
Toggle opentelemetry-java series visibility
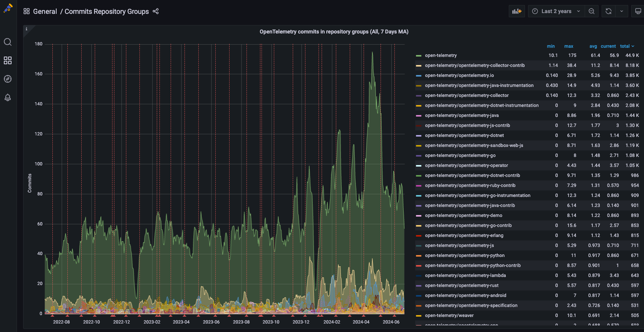pos(461,115)
